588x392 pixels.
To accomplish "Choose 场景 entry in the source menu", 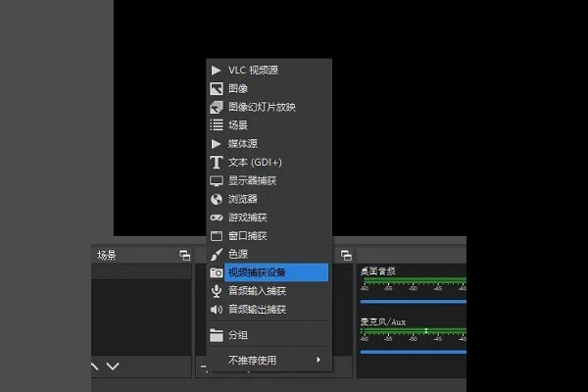I will (269, 124).
